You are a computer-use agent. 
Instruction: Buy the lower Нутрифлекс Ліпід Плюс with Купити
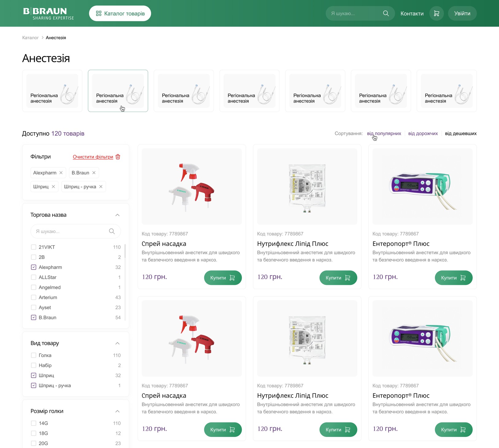tap(338, 430)
